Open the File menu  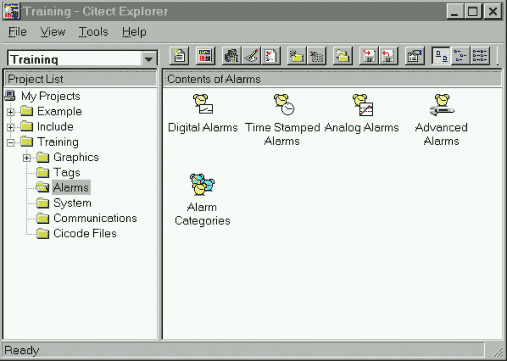pos(17,32)
